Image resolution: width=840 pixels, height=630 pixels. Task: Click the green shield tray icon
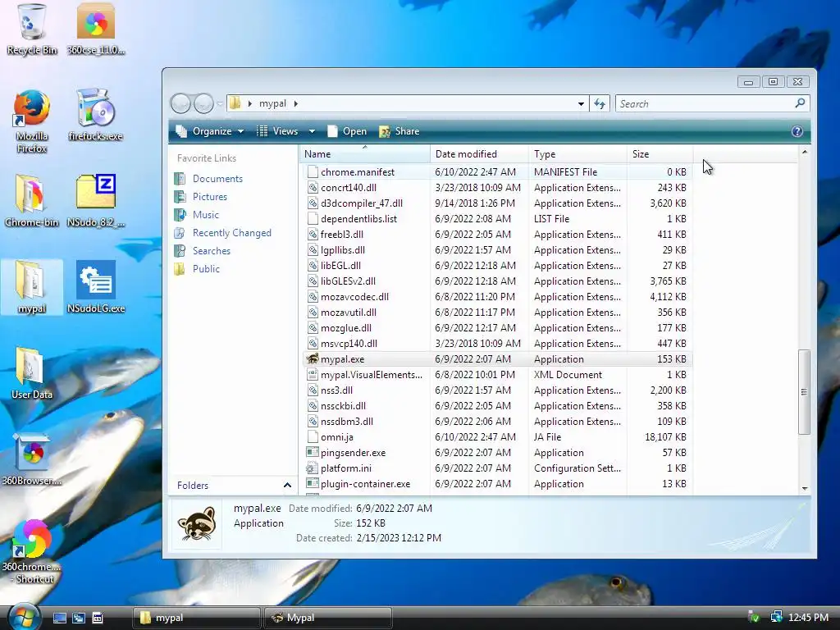point(755,617)
